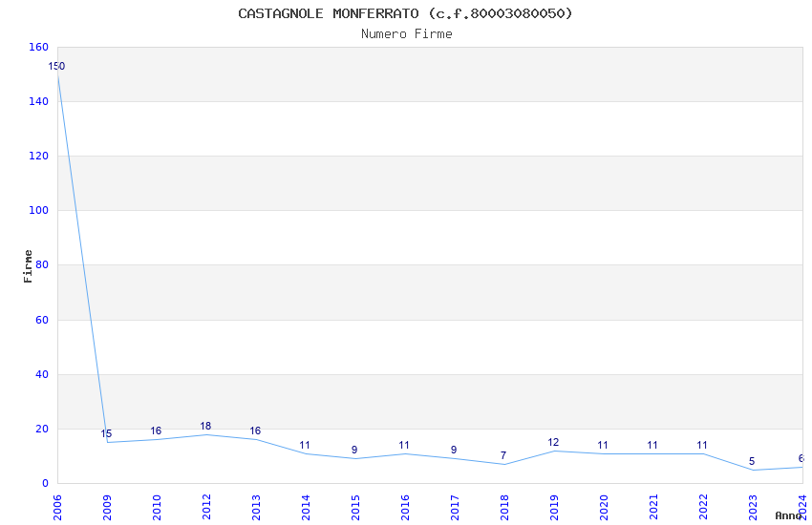Click the Anno x-axis label

tap(788, 515)
